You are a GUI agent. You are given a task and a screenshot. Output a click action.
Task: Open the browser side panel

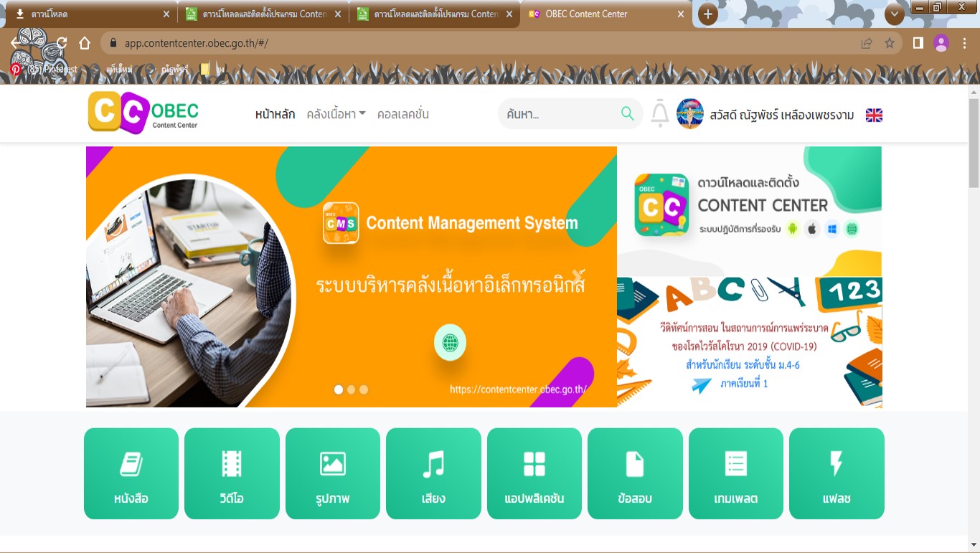[918, 43]
